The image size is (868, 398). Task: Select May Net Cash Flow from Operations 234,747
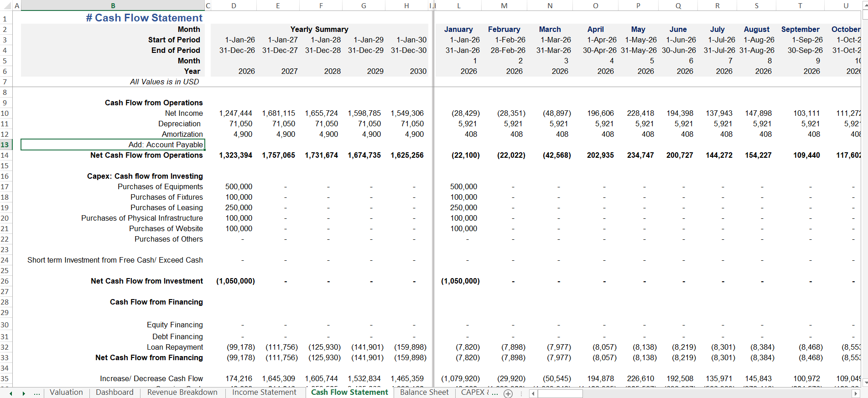(640, 155)
